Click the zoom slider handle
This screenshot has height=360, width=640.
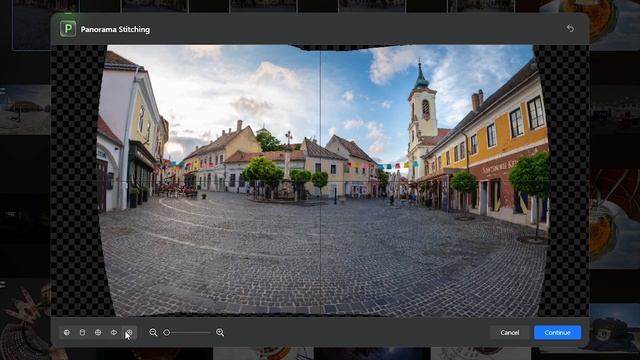point(167,333)
